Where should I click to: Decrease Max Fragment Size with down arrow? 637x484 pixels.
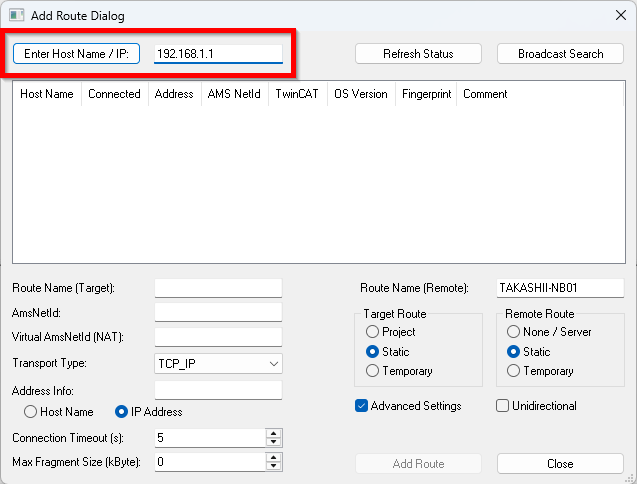(x=274, y=467)
